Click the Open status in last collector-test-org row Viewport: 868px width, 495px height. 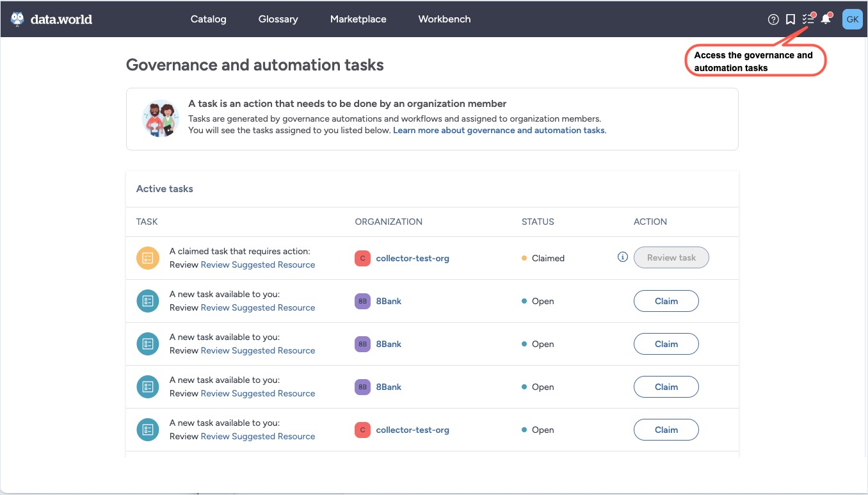click(x=543, y=430)
